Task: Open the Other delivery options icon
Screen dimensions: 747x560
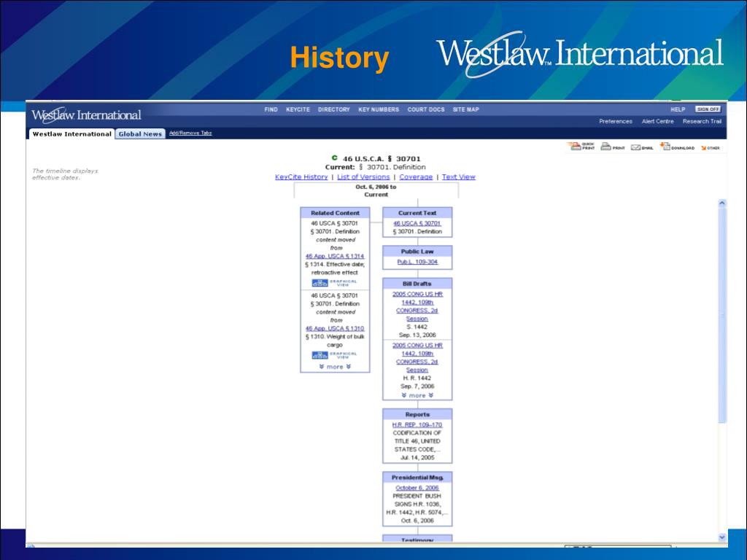Action: click(x=711, y=147)
